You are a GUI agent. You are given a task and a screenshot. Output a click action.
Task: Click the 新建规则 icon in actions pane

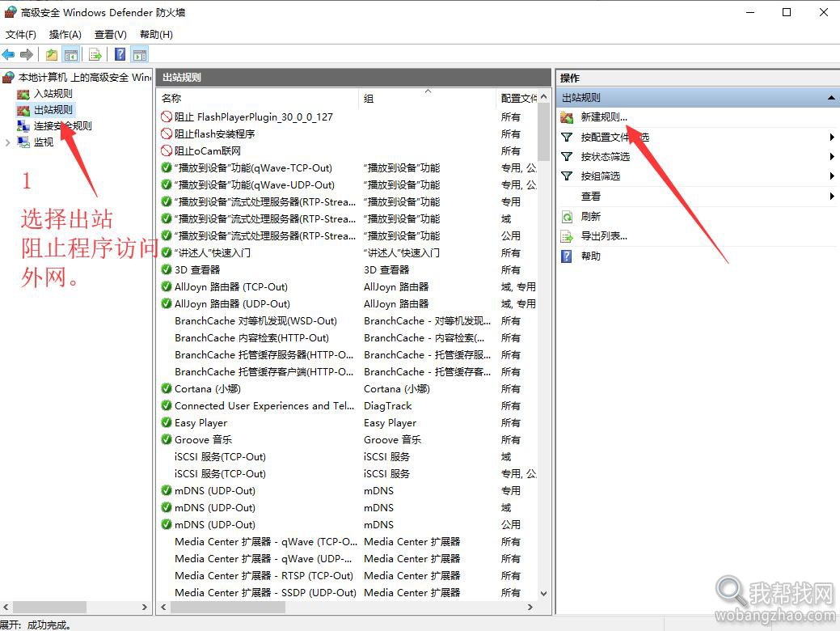567,117
